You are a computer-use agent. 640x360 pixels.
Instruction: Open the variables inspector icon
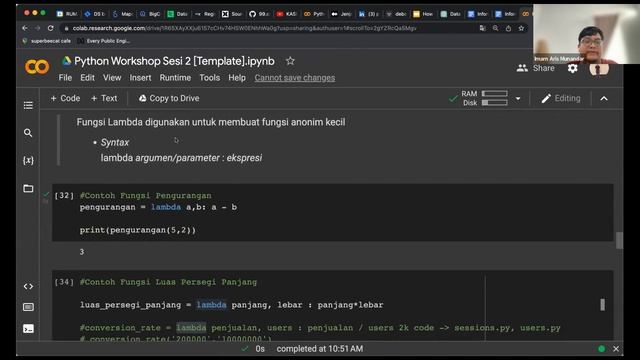28,160
